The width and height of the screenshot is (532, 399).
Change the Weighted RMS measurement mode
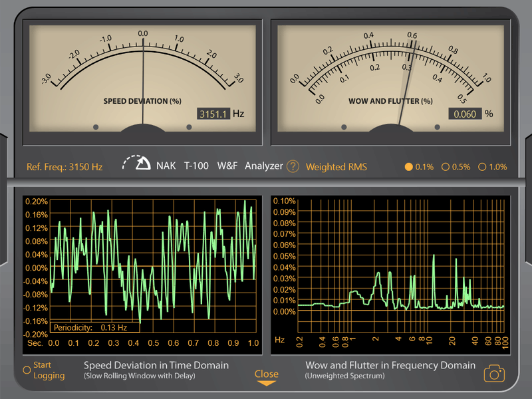(x=336, y=167)
